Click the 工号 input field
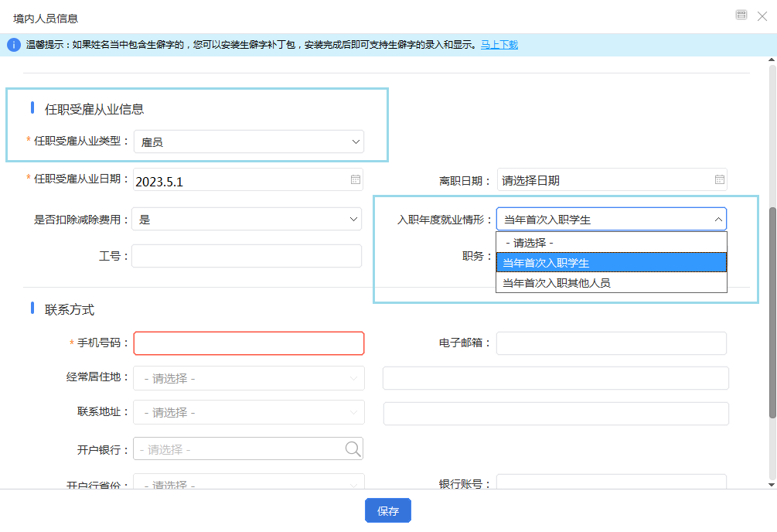 tap(246, 256)
